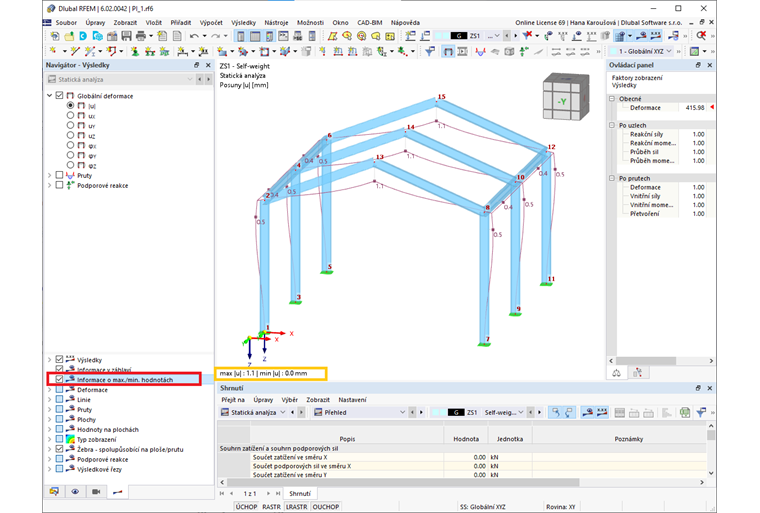
Task: Click the navigation cube -Y face
Action: [x=562, y=102]
